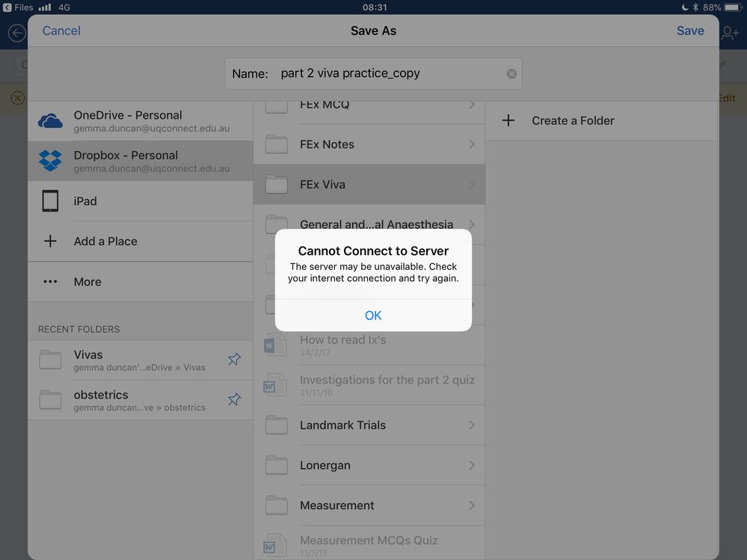Open the Landmark Trials folder icon
Image resolution: width=747 pixels, height=560 pixels.
pos(277,425)
